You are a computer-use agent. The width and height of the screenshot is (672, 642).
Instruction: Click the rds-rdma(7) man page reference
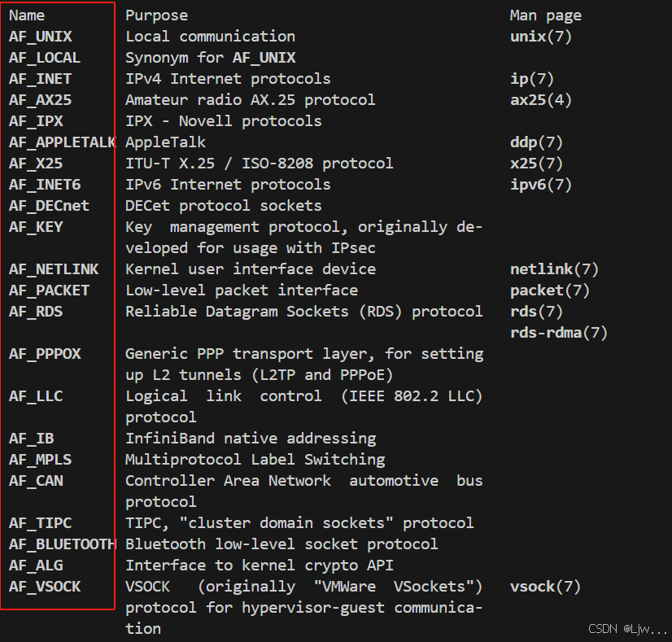point(559,333)
